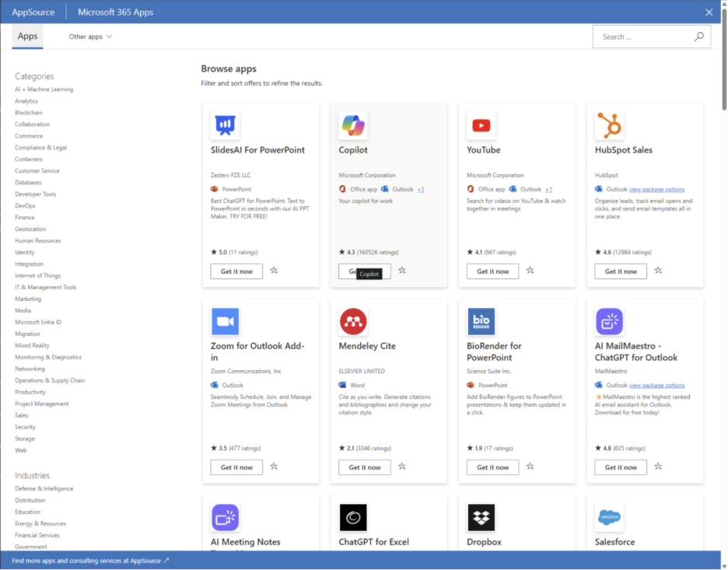728x570 pixels.
Task: Expand the Other apps dropdown
Action: [90, 37]
